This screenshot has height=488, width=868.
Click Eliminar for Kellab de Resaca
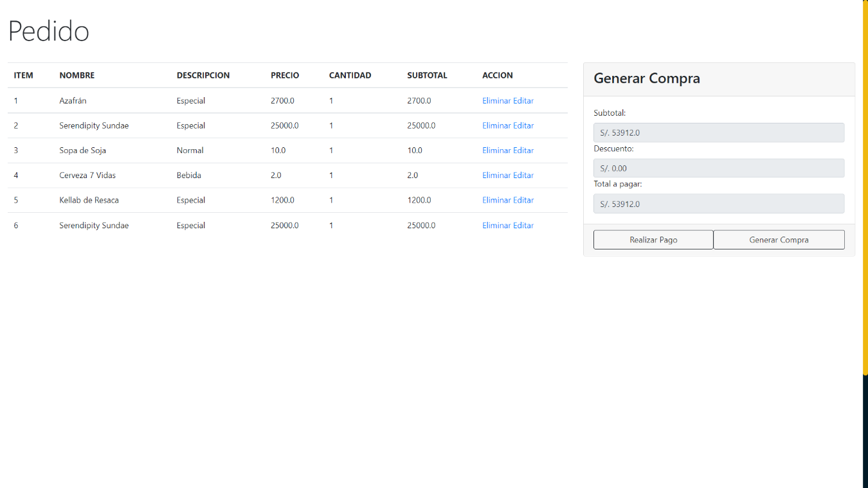pos(496,200)
